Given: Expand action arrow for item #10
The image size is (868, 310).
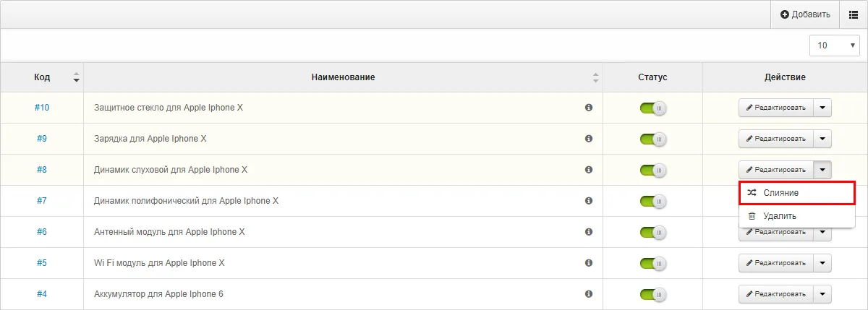Looking at the screenshot, I should 822,108.
